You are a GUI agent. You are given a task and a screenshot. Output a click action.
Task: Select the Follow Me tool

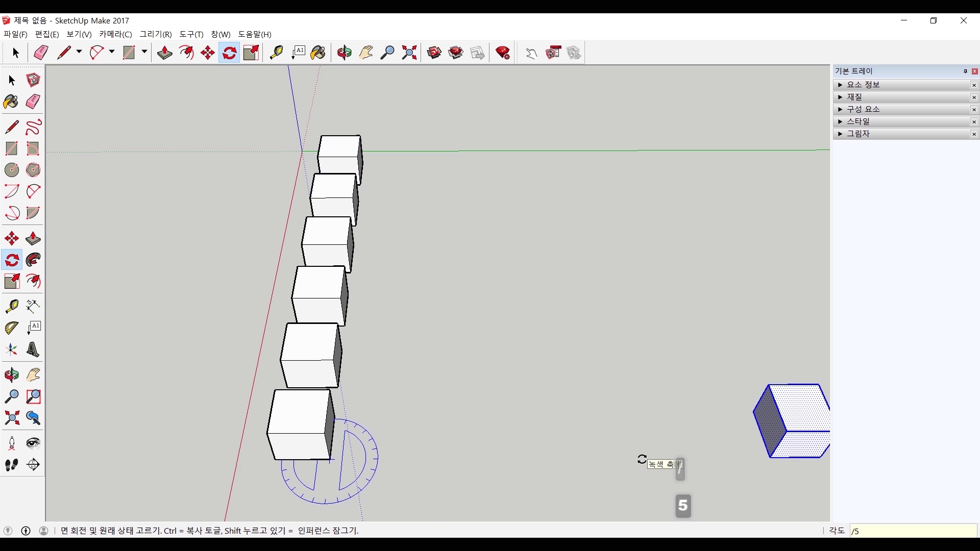tap(33, 260)
